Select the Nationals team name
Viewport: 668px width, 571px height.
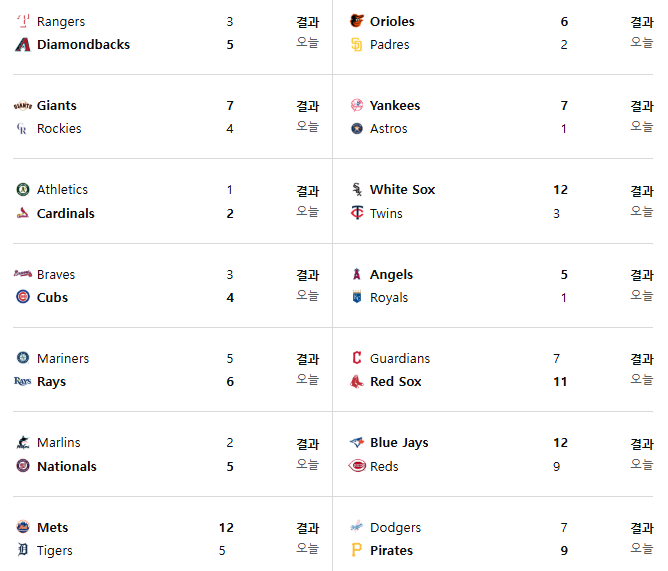click(67, 466)
